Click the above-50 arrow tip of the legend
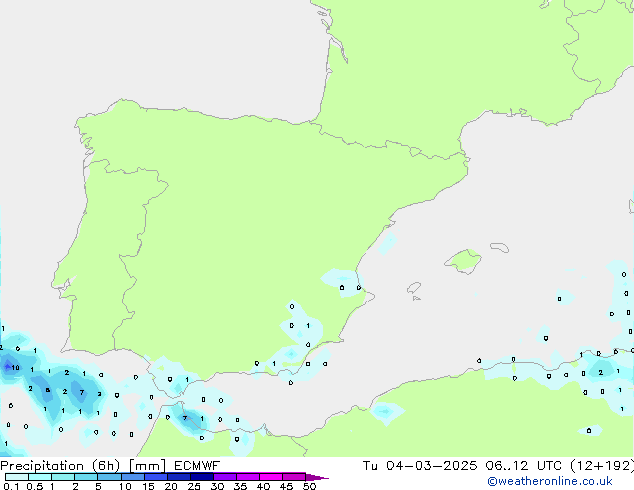The image size is (634, 490). coord(317,477)
